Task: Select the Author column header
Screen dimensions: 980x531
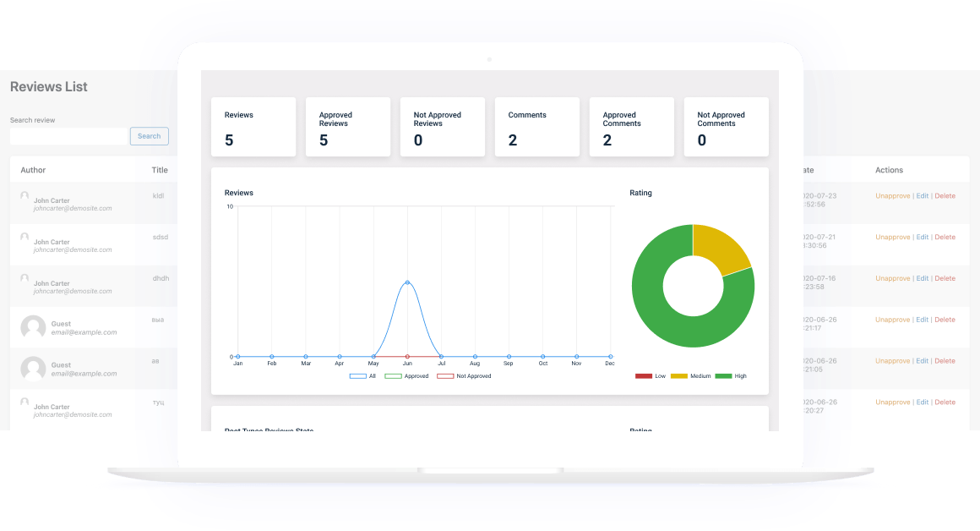Action: (33, 170)
